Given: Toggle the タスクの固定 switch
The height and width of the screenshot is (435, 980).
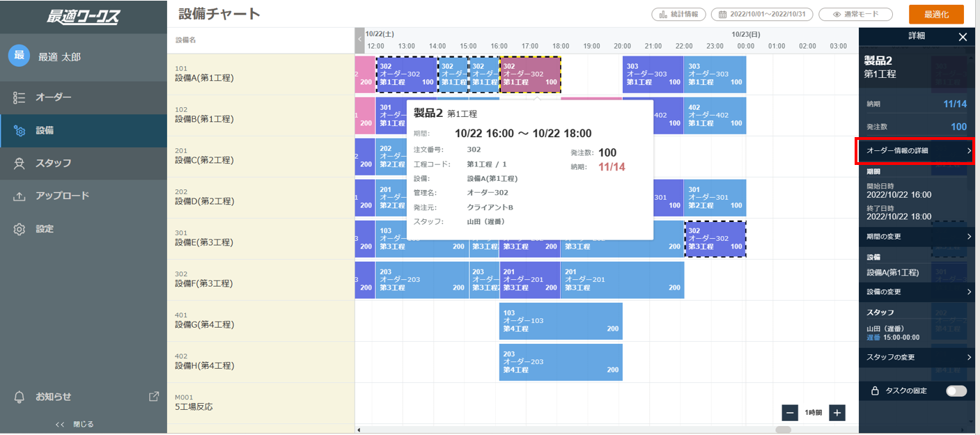Looking at the screenshot, I should pos(956,391).
